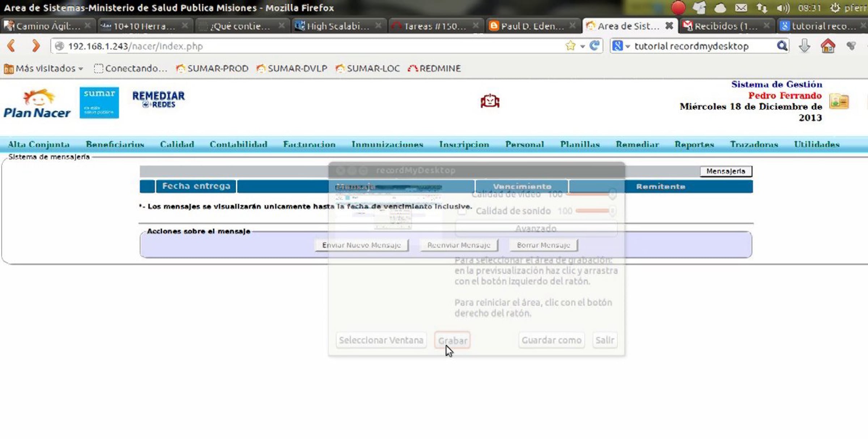This screenshot has width=868, height=439.
Task: Open the downloads arrow icon
Action: [x=804, y=46]
